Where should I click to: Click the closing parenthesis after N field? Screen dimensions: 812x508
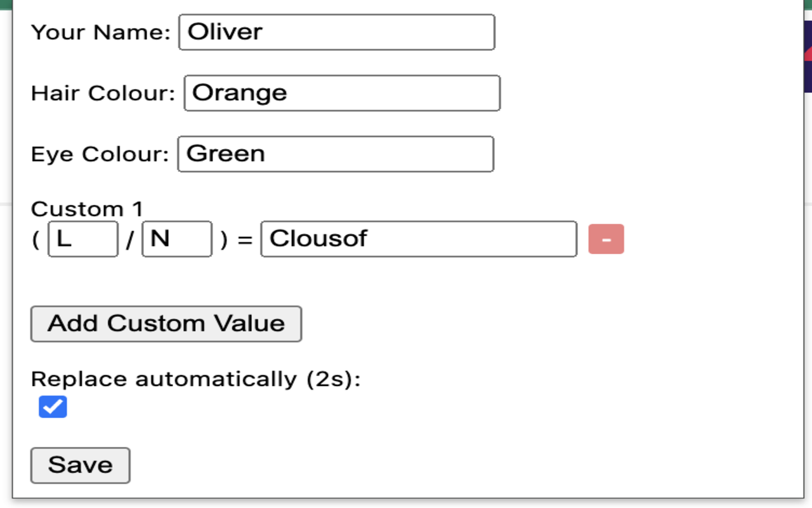coord(223,241)
